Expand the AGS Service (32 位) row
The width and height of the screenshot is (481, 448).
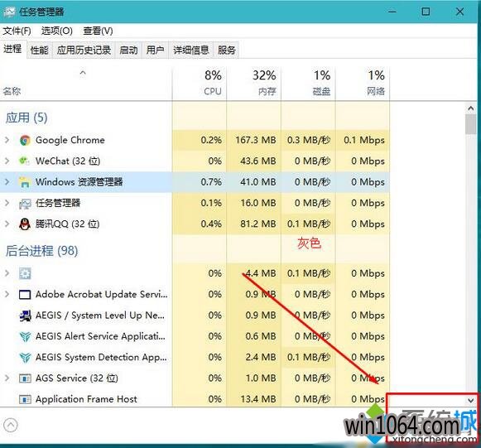(x=7, y=378)
